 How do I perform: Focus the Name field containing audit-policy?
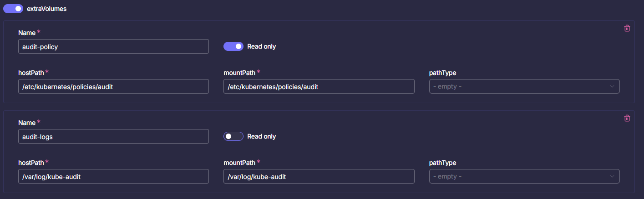[113, 46]
